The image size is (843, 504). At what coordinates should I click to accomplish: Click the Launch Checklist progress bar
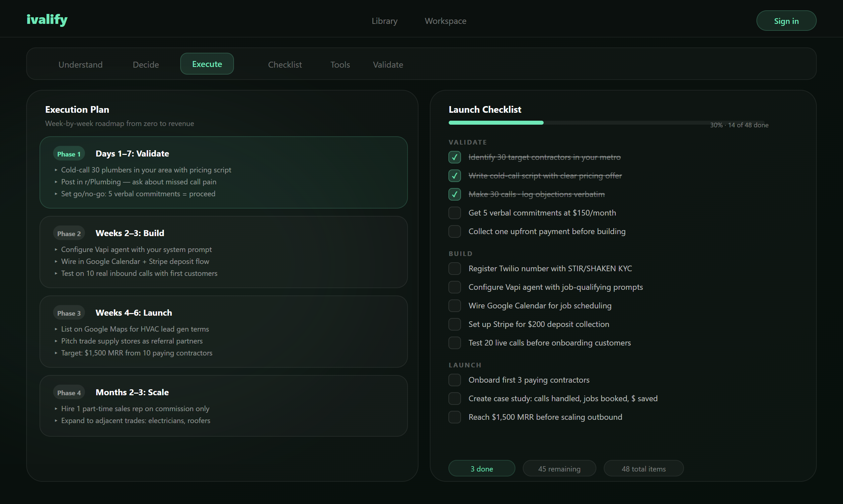click(x=606, y=123)
